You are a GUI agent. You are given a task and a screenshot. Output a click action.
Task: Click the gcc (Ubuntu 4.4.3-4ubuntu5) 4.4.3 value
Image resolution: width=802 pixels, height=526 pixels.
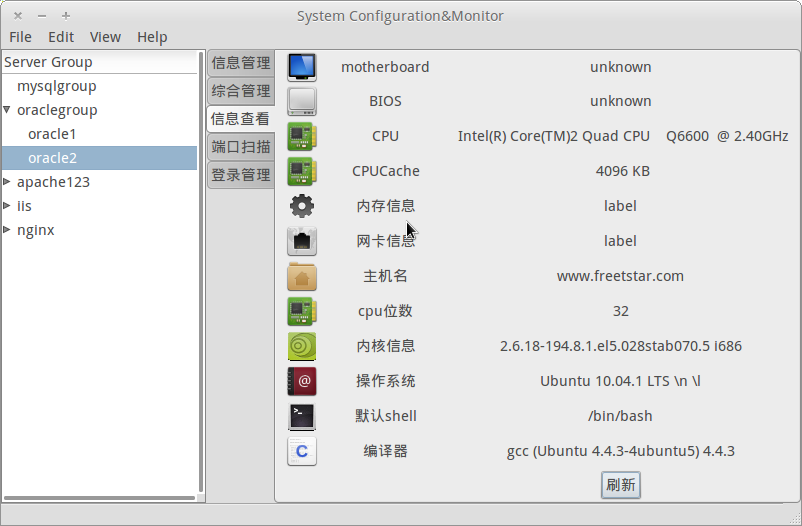pos(620,451)
